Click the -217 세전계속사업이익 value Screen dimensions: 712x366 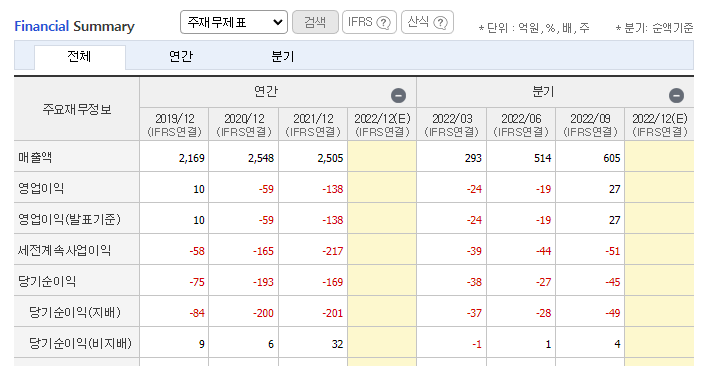pos(332,251)
